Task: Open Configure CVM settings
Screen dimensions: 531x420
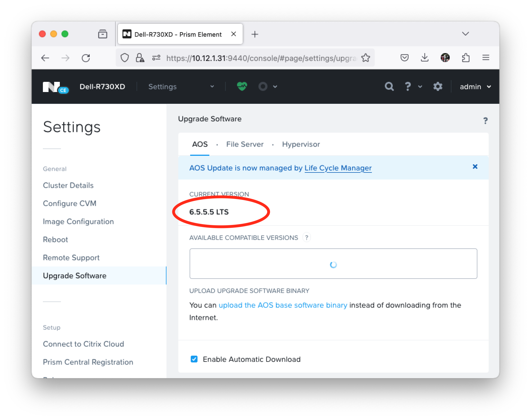Action: pos(69,204)
